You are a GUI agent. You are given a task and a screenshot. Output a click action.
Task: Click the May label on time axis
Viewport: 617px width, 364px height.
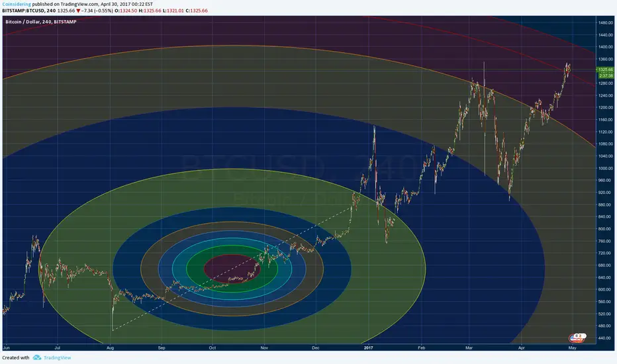[573, 348]
